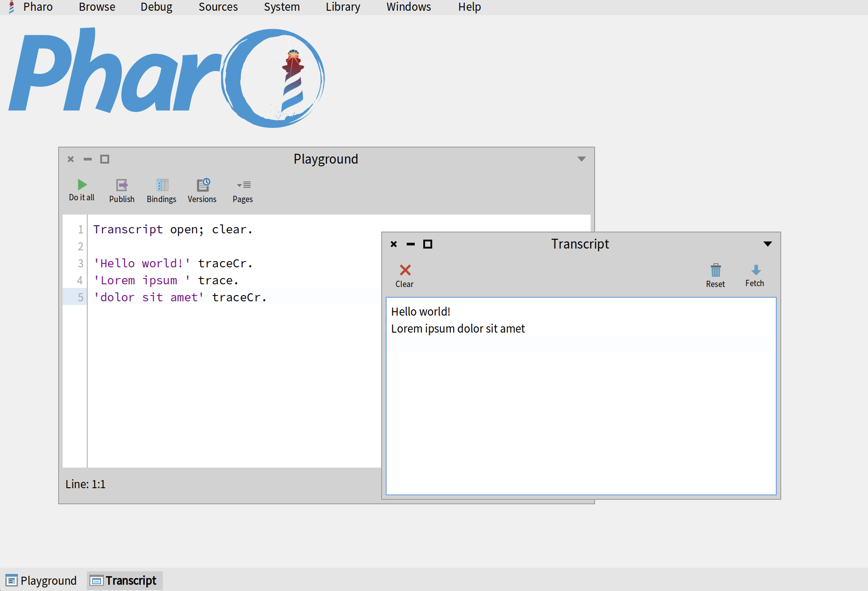Select Transcript in the bottom taskbar
Viewport: 868px width, 591px height.
124,580
